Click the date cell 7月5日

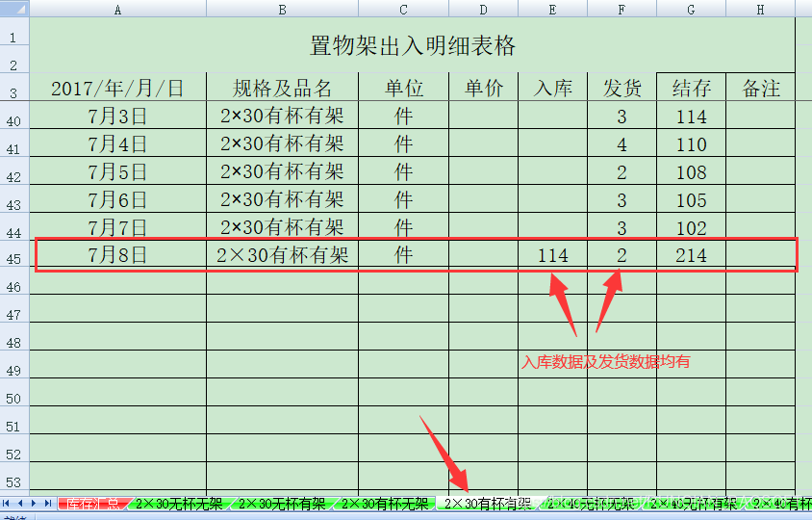point(118,171)
